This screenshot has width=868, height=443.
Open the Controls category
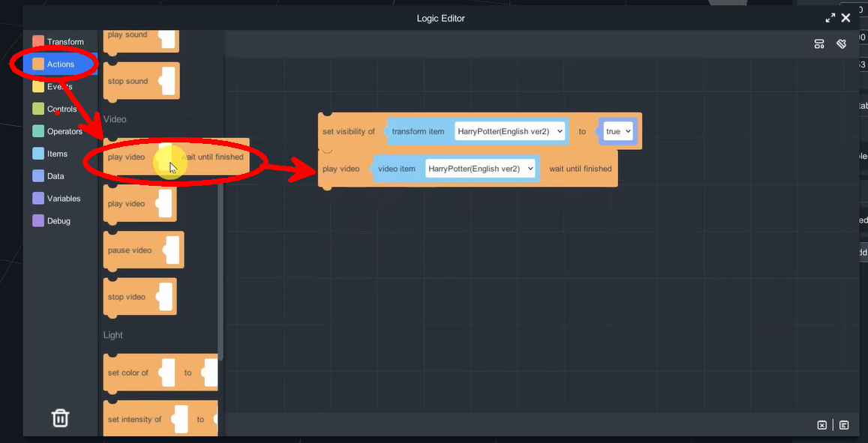(x=62, y=109)
